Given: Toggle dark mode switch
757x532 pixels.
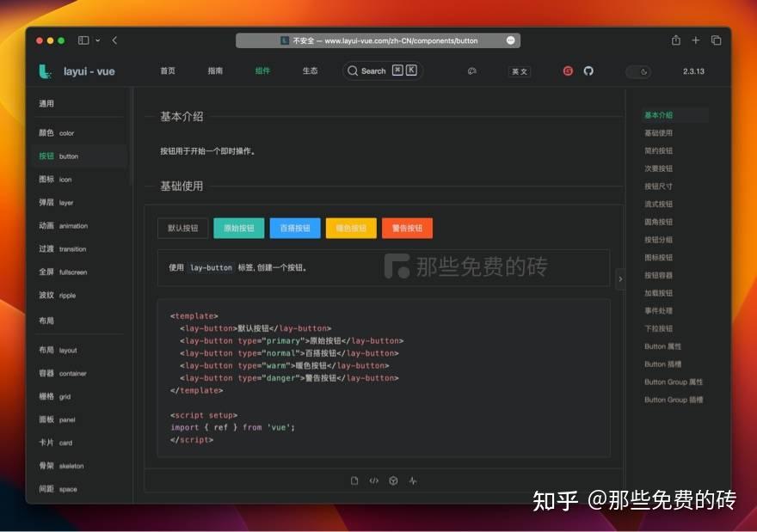Looking at the screenshot, I should 638,73.
